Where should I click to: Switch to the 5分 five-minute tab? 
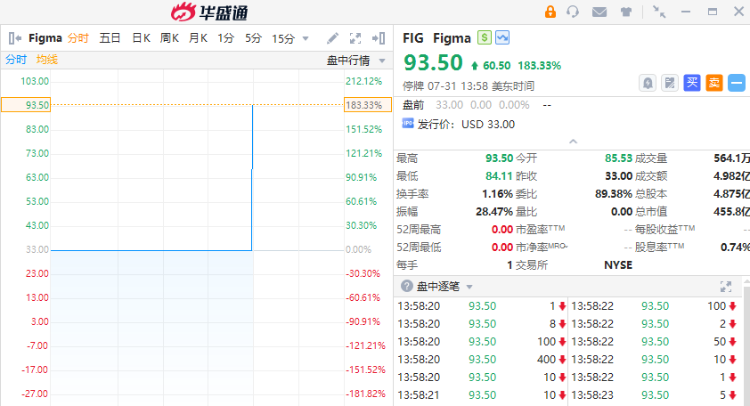click(254, 38)
